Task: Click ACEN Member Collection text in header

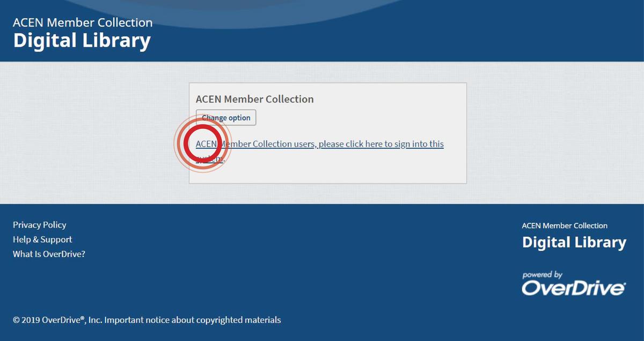Action: pos(83,23)
